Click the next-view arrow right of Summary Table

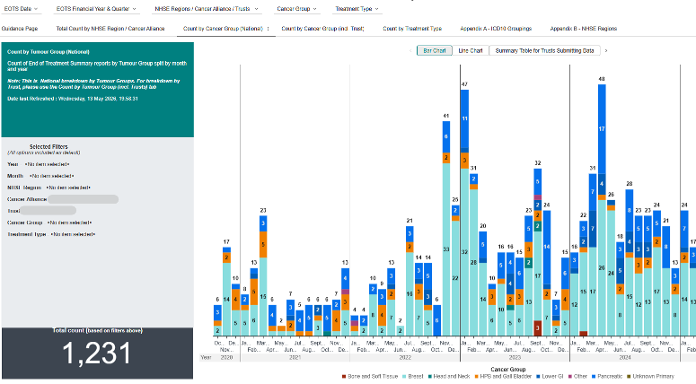[606, 51]
